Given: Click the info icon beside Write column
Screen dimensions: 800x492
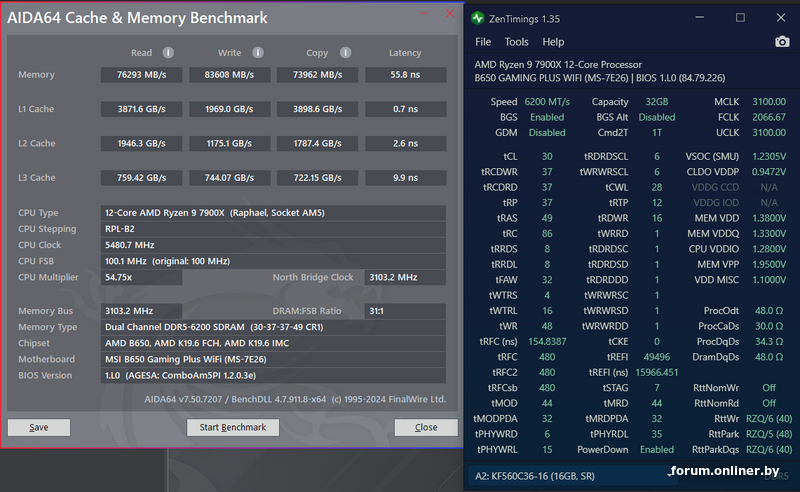Looking at the screenshot, I should (258, 53).
